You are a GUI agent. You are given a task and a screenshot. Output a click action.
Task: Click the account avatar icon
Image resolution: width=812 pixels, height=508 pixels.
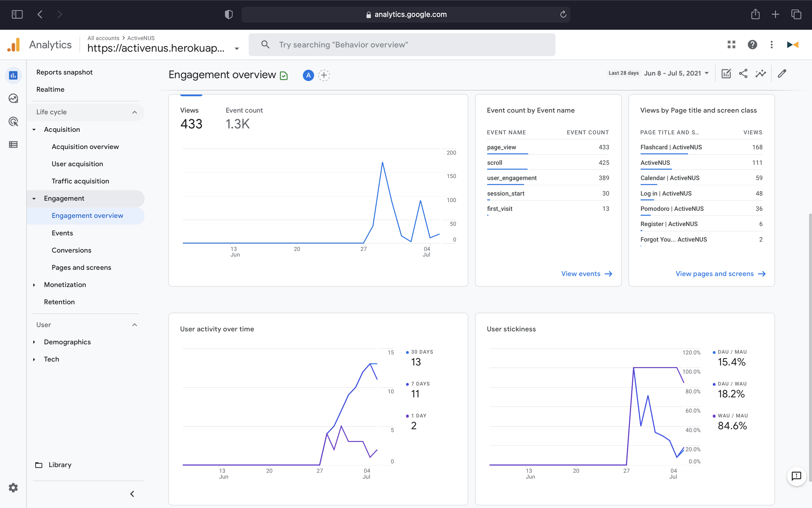(x=793, y=45)
